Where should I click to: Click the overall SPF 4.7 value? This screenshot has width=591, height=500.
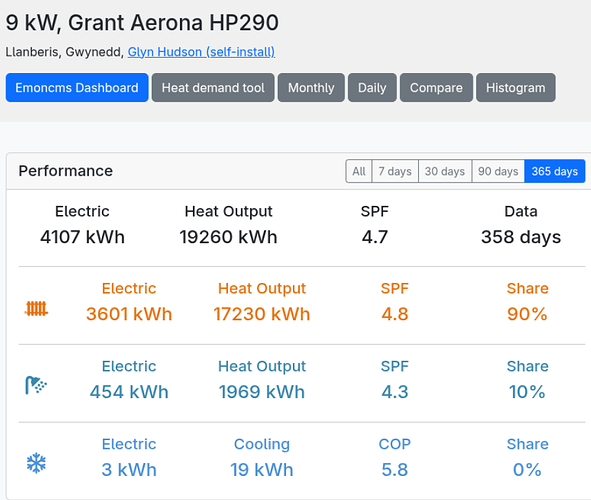tap(375, 237)
